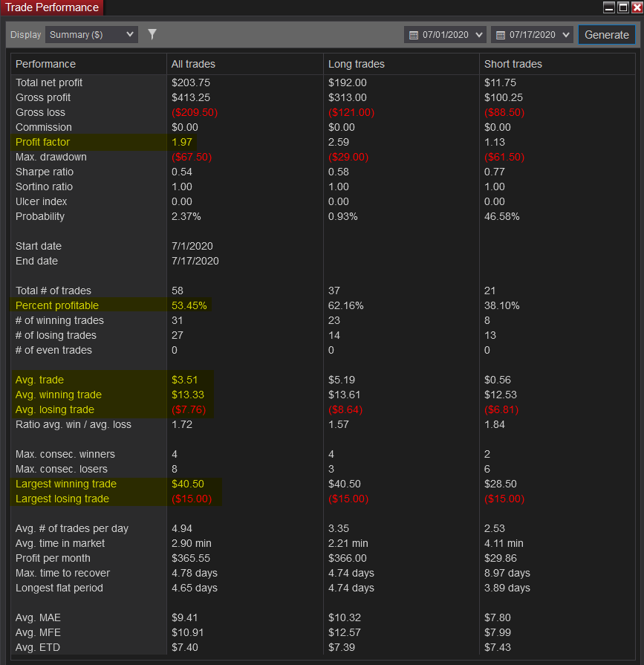The width and height of the screenshot is (644, 665).
Task: Select the Avg. # of trades per day label
Action: click(72, 528)
